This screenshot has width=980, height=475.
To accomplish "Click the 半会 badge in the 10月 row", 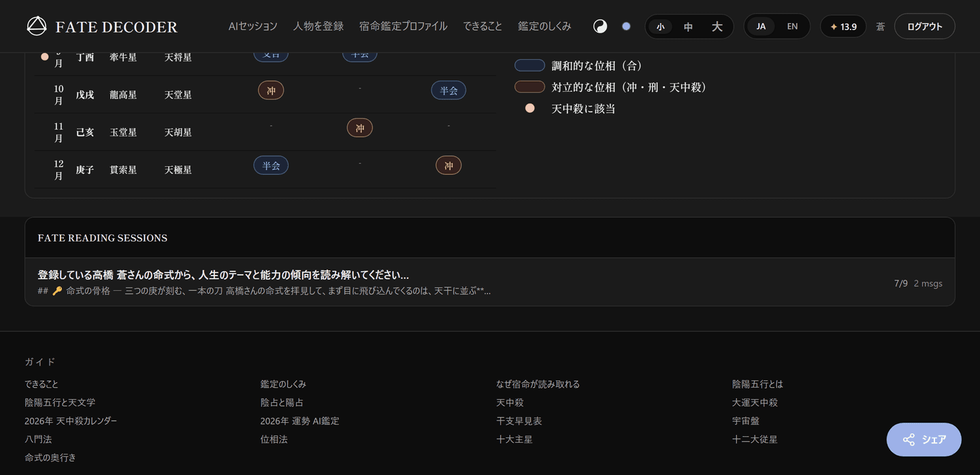I will click(448, 90).
